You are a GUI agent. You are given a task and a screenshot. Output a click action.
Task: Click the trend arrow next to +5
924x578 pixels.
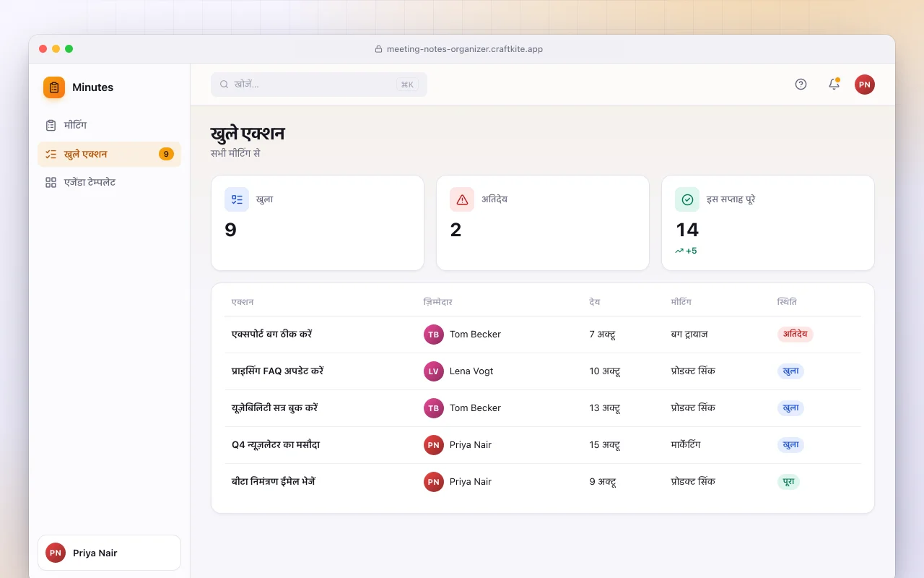[679, 251]
